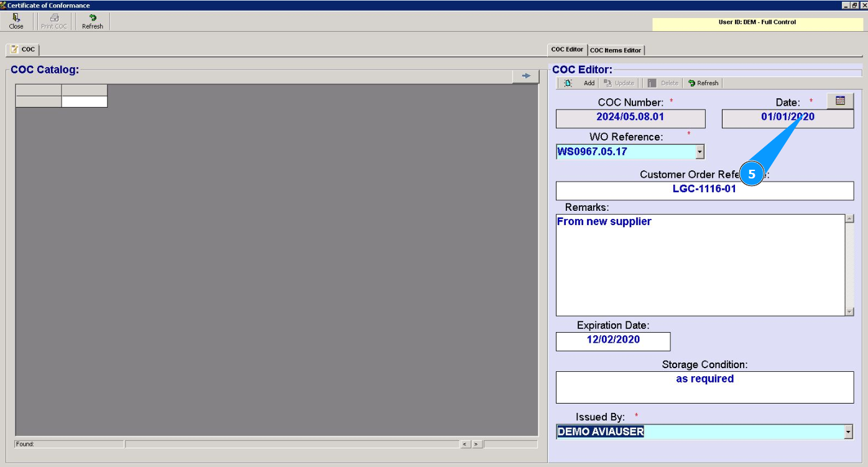The image size is (868, 467).
Task: Click the COC Number field
Action: pyautogui.click(x=630, y=119)
